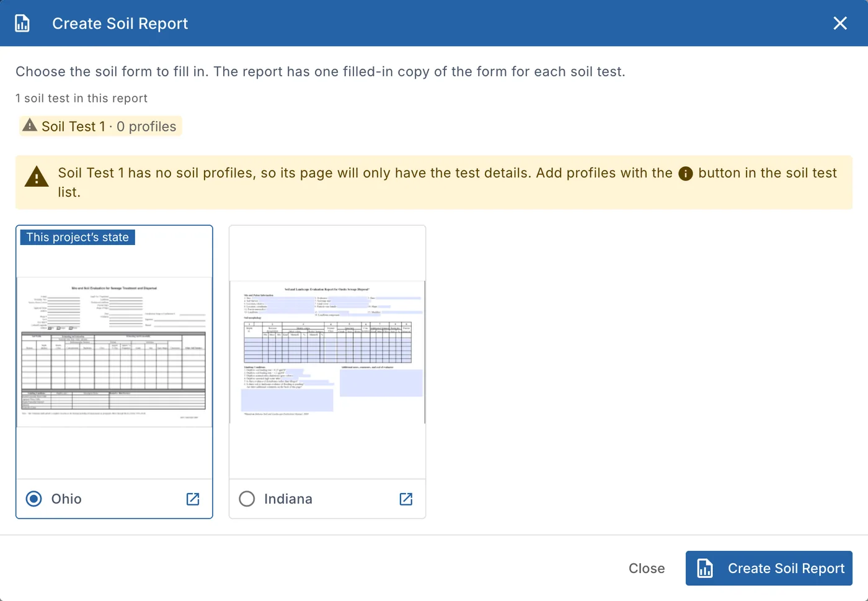868x601 pixels.
Task: Click the Ohio label text
Action: [x=66, y=499]
